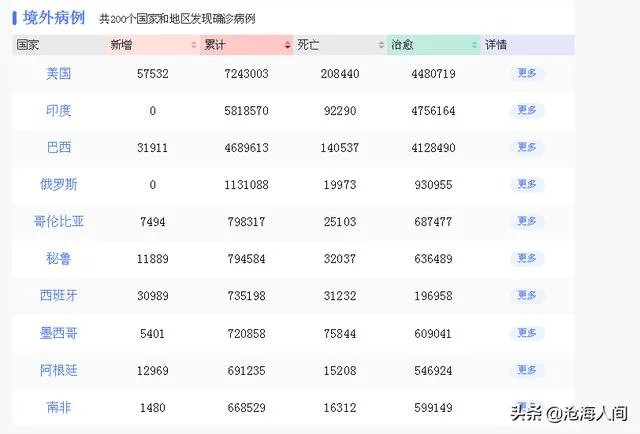Select 西班牙 cumulative value 735198

(x=247, y=296)
